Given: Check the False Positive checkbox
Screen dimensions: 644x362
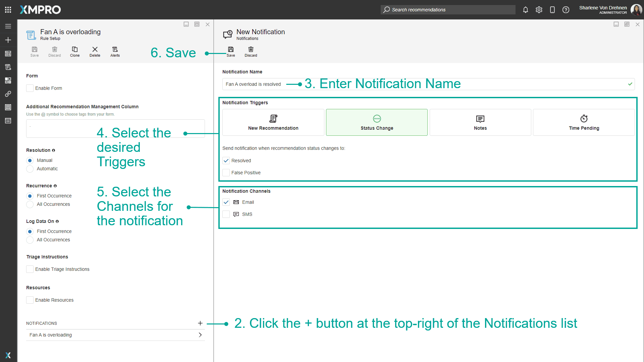Looking at the screenshot, I should (x=226, y=173).
